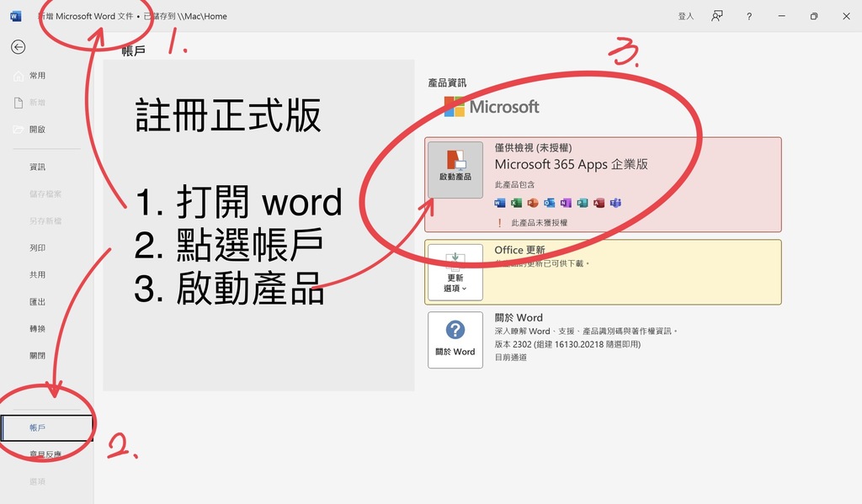Select 新增 (New) in the sidebar

coord(37,102)
